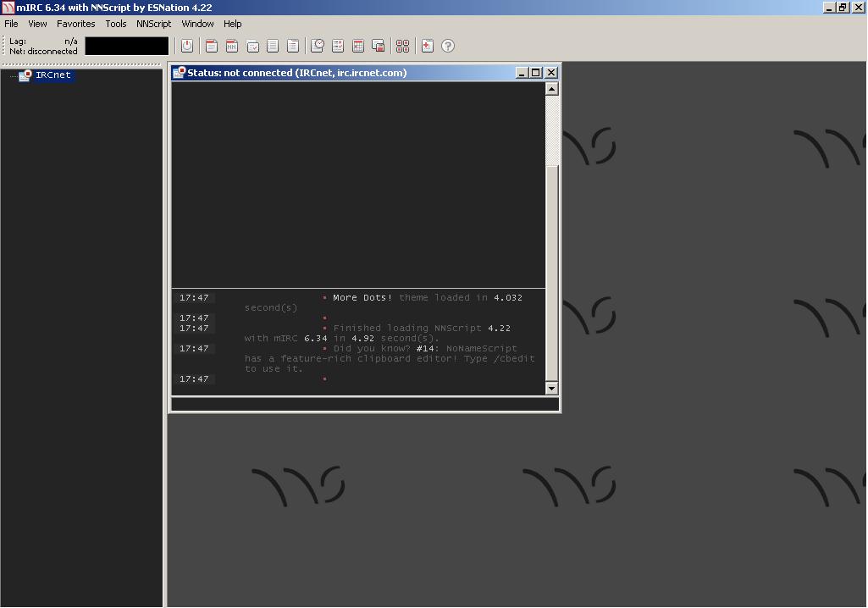The image size is (868, 608).
Task: Click the plain list document icon
Action: [273, 46]
